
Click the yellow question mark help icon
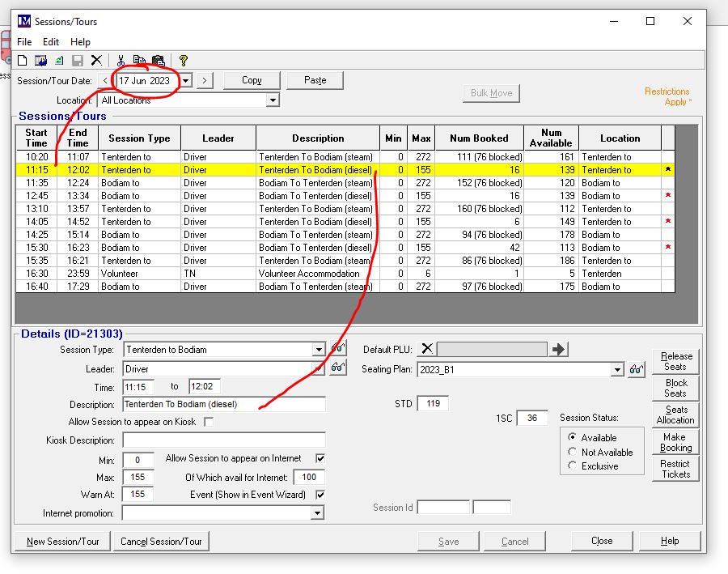coord(184,61)
